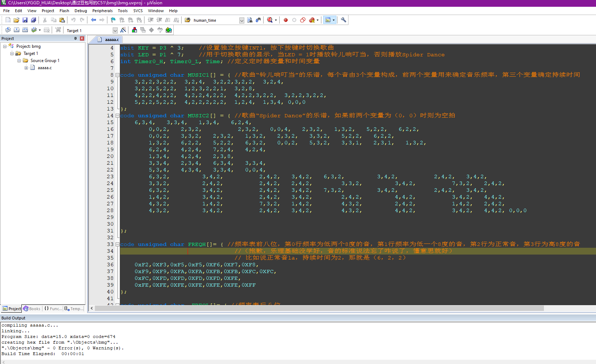Open the Configuration wrench icon
The image size is (596, 364).
pyautogui.click(x=343, y=20)
